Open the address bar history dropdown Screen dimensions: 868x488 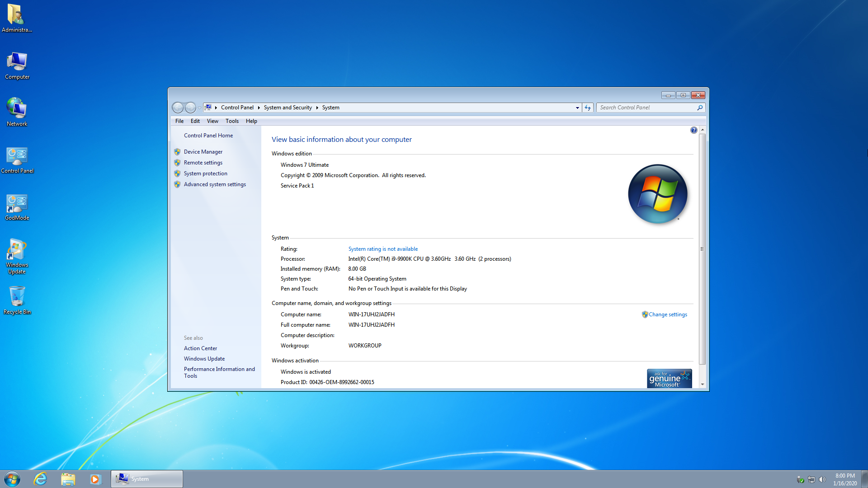[577, 108]
